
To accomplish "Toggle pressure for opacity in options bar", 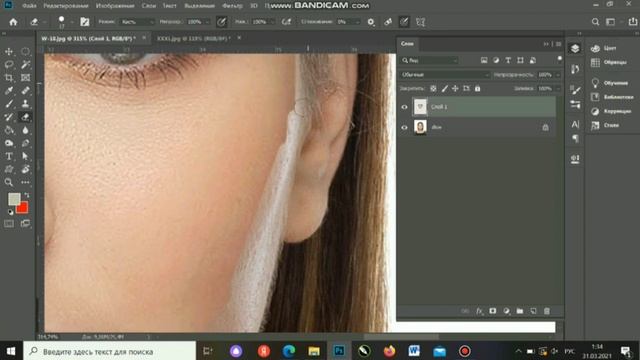I will coord(221,22).
